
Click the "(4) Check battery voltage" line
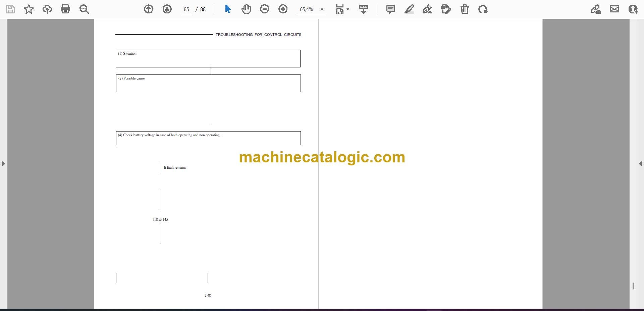click(x=169, y=135)
